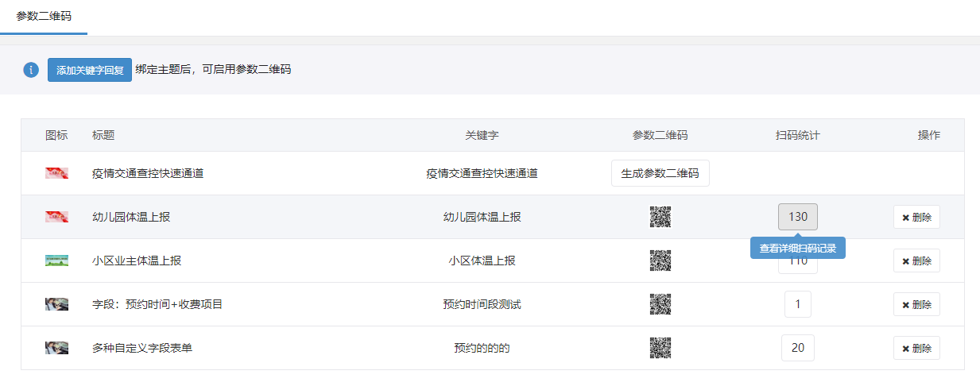Viewport: 980px width, 386px height.
Task: Open QR code for 字段:预约时间+收费项目
Action: [660, 304]
